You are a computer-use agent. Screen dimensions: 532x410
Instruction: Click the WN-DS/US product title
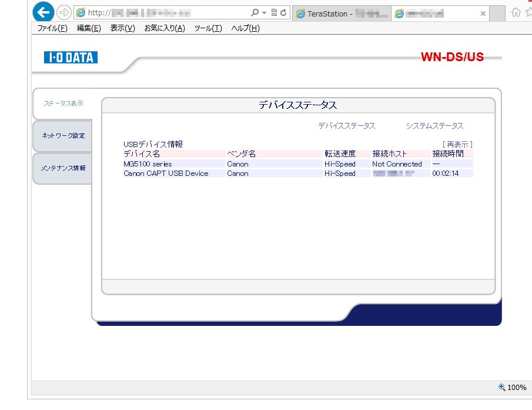coord(452,57)
